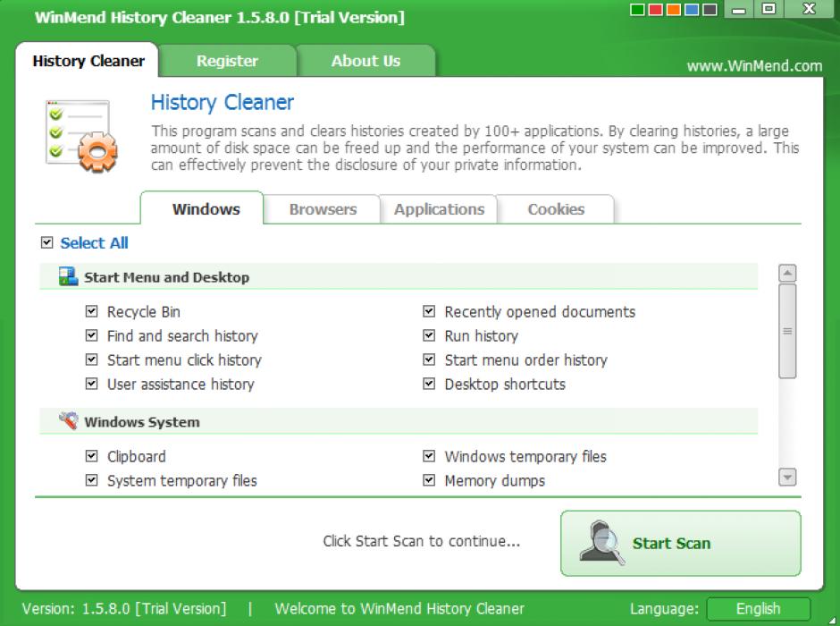
Task: Select the orange color theme swatch
Action: 674,10
